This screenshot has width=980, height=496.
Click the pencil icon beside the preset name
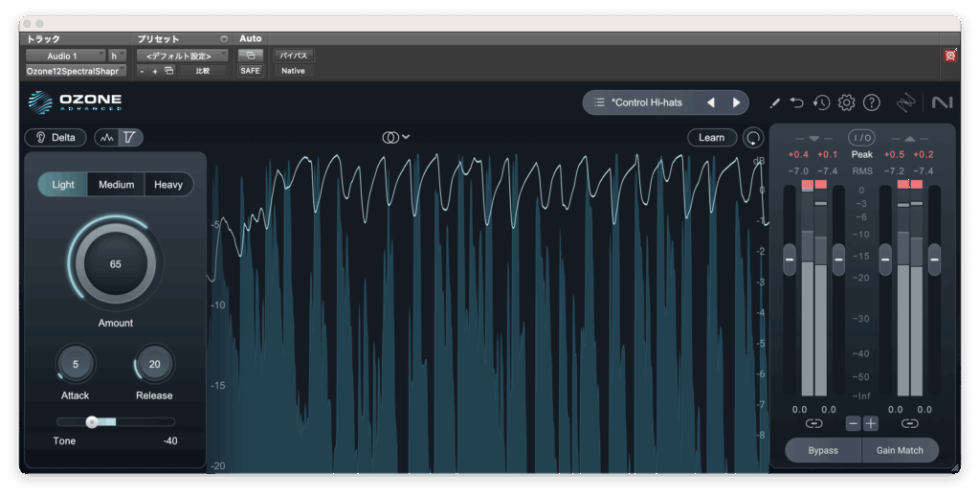[774, 102]
